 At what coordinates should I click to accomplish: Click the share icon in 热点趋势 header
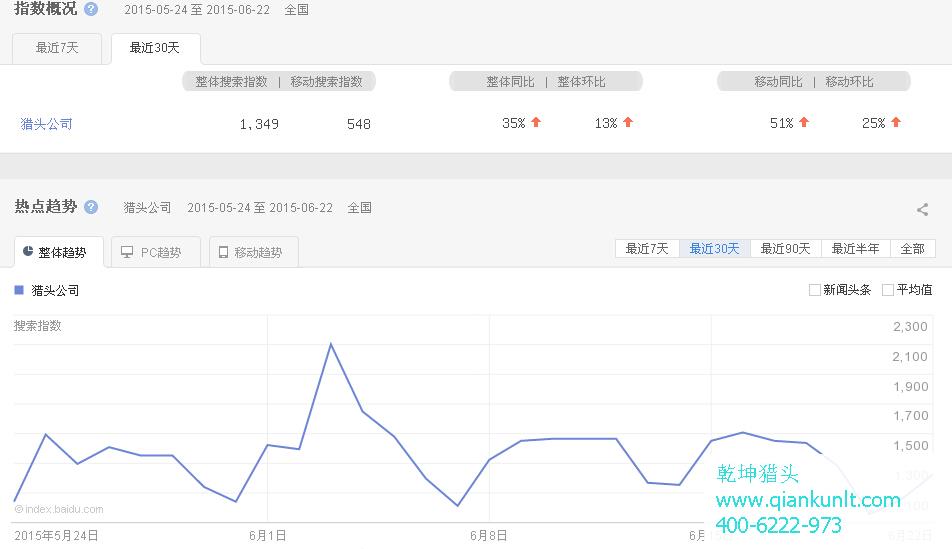tap(922, 209)
